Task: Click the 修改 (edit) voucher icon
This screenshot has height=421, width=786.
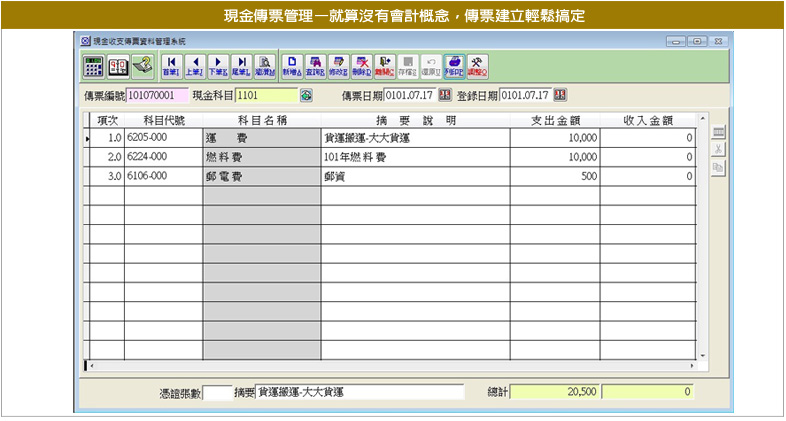Action: point(339,66)
